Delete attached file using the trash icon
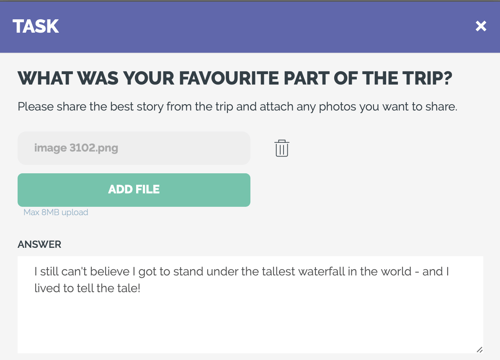 click(282, 148)
